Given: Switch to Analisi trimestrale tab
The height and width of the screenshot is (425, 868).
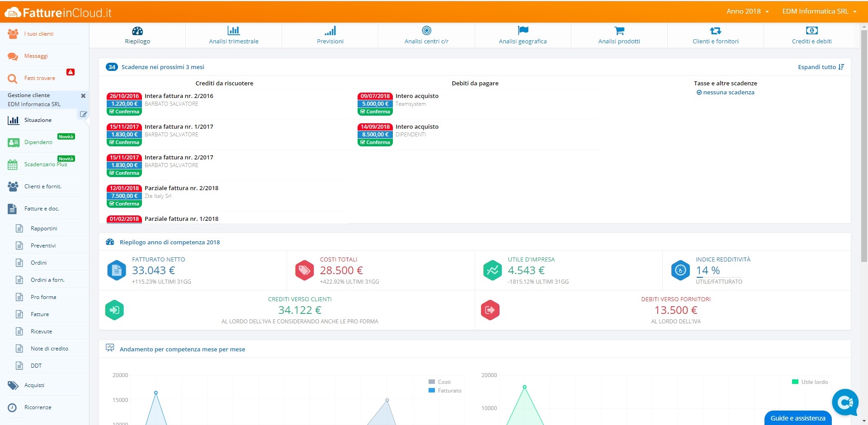Looking at the screenshot, I should pyautogui.click(x=234, y=35).
